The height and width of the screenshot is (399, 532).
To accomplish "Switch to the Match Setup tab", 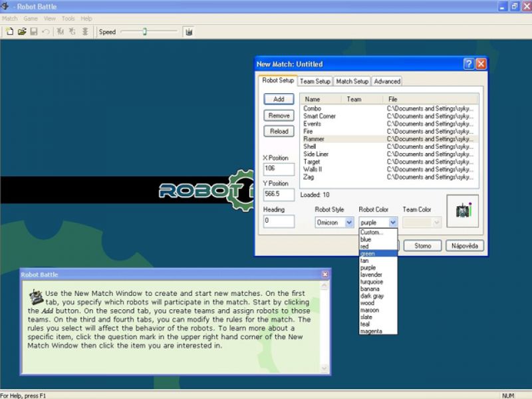I will 352,81.
